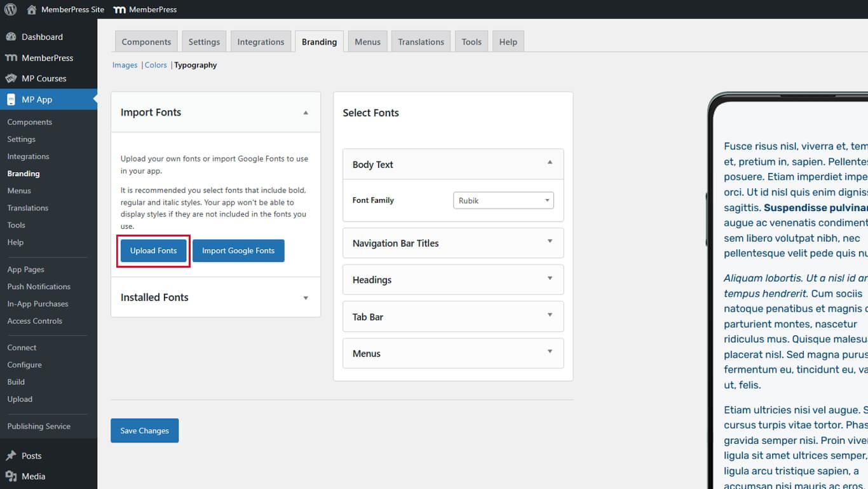This screenshot has height=489, width=868.
Task: Click Save Changes button
Action: point(144,430)
